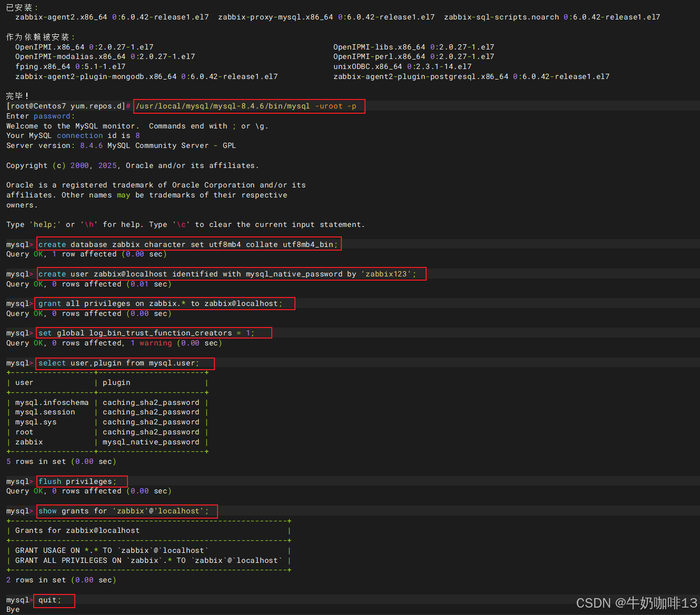Click 'OpenIPMI.x86_64' dependency entry
700x615 pixels.
coord(84,47)
